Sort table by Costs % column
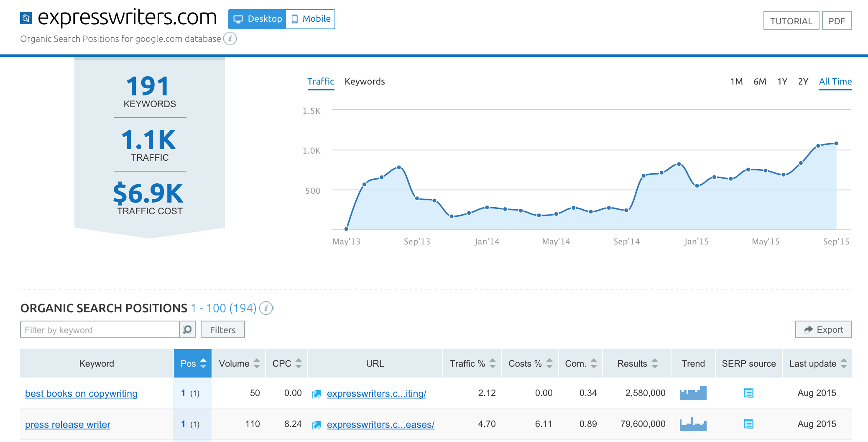868x442 pixels. tap(530, 363)
